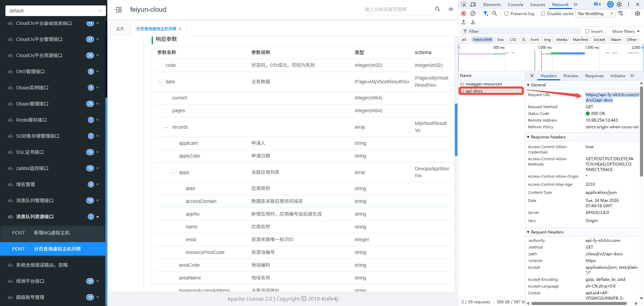Open the No throttling dropdown

coord(595,13)
